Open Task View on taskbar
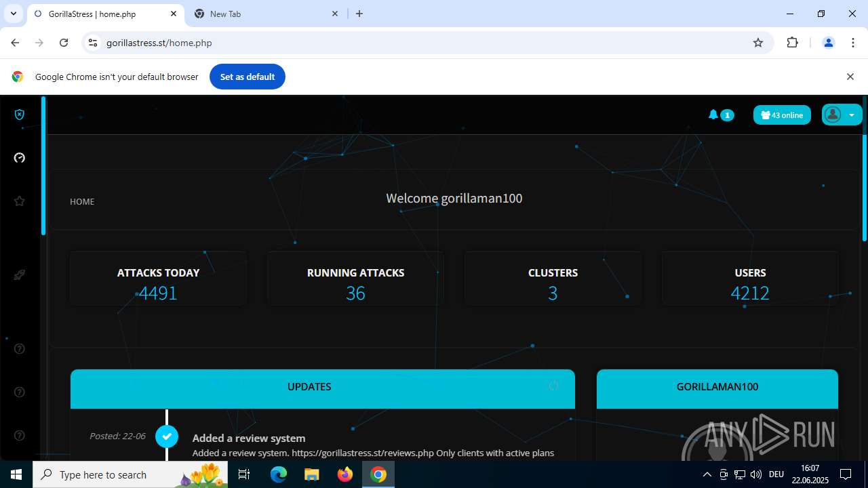 (245, 474)
